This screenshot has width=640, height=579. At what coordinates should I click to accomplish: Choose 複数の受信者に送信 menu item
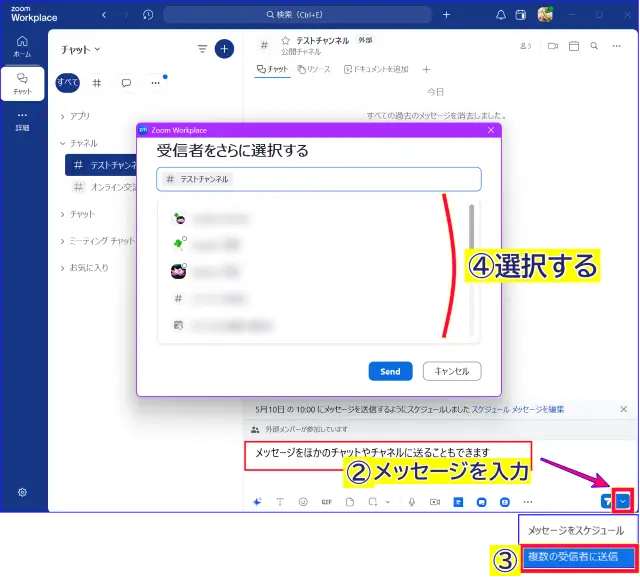click(x=579, y=557)
